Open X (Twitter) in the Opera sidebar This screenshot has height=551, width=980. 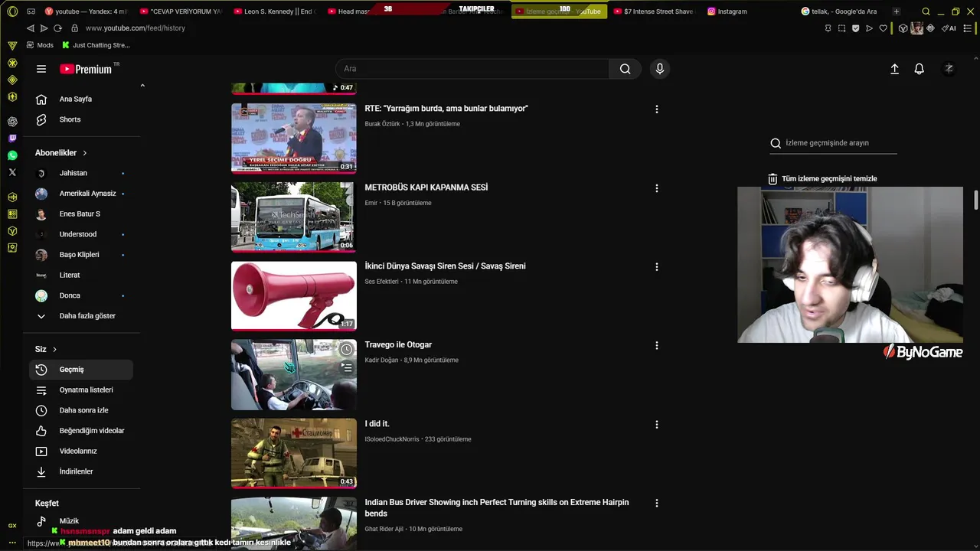point(12,172)
